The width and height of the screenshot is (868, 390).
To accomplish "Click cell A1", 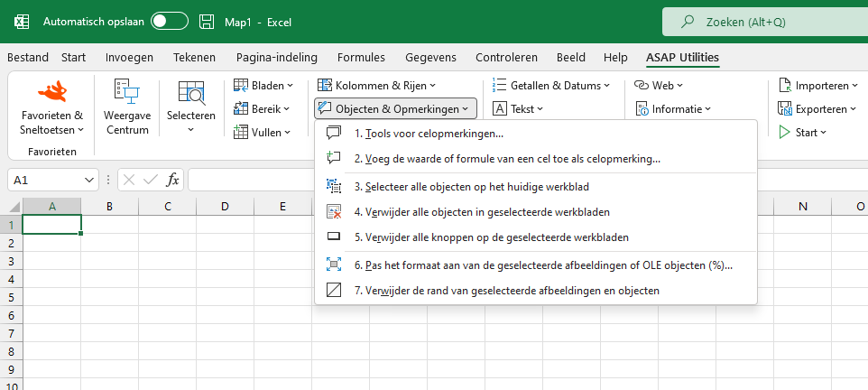I will (x=52, y=225).
